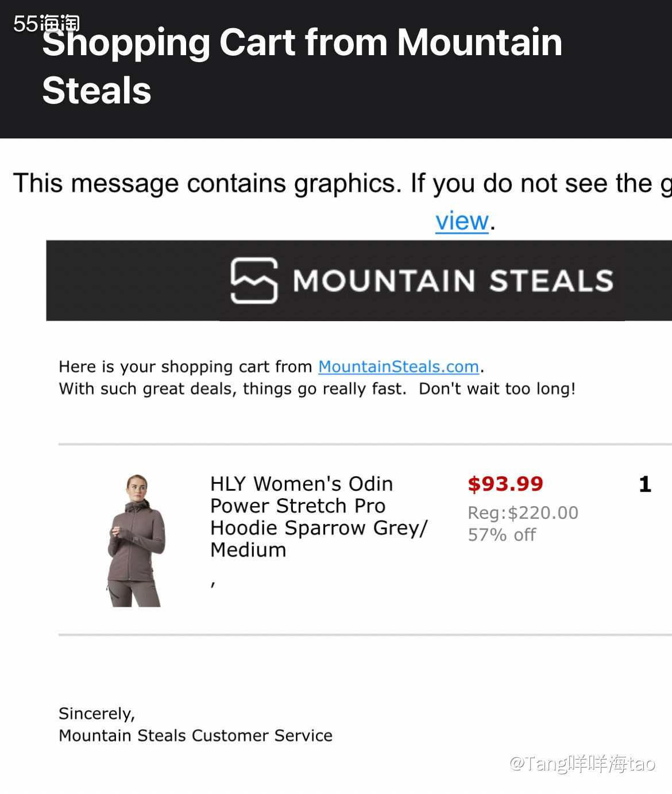Click the quantity number 1
The width and height of the screenshot is (672, 794).
coord(645,484)
